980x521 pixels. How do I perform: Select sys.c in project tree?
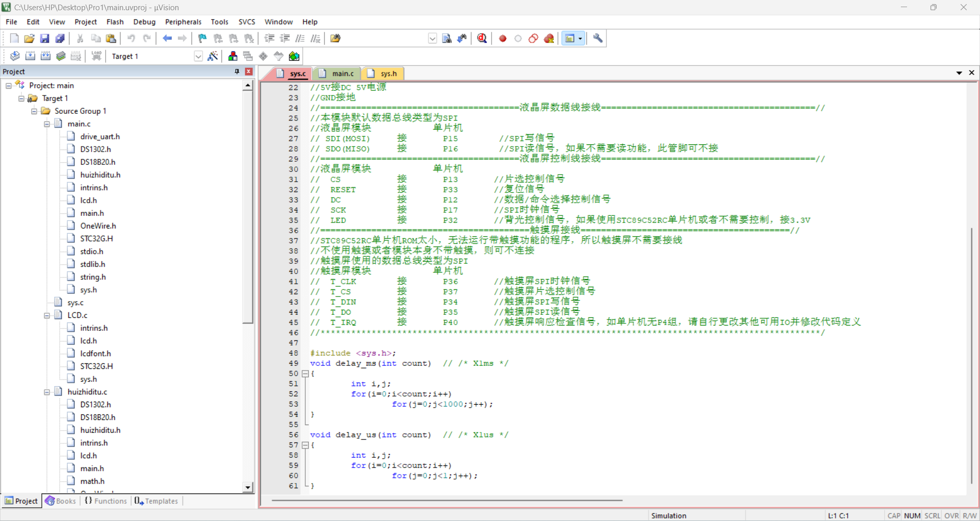[x=76, y=303]
